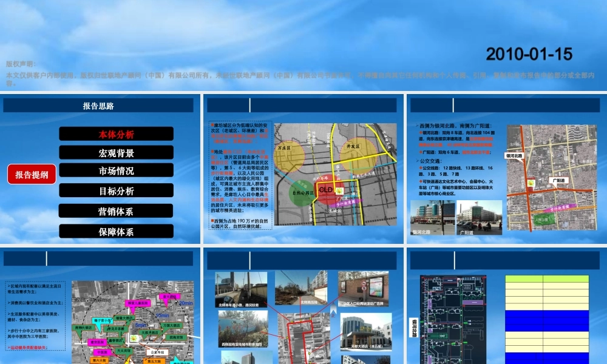Click the 广阳道 label on the street map
Image resolution: width=607 pixels, height=364 pixels.
click(559, 180)
